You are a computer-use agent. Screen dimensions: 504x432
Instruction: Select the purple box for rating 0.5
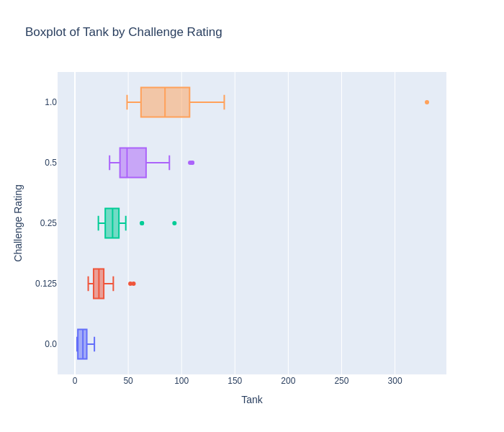coord(133,163)
